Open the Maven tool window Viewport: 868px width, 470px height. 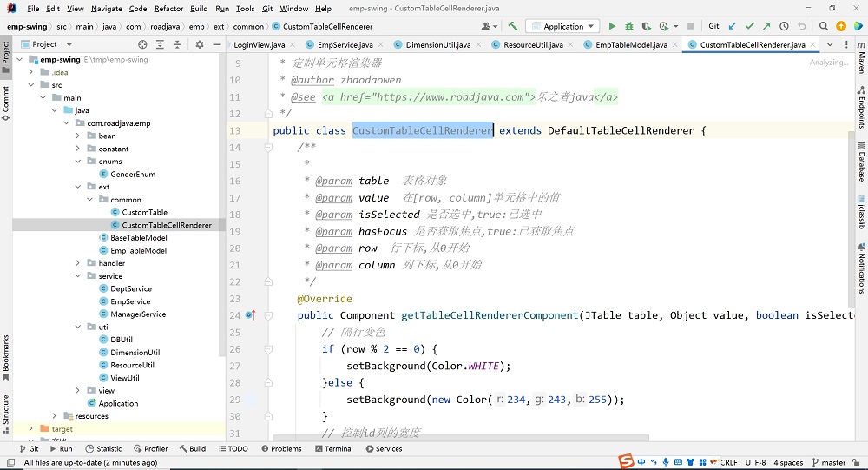click(861, 56)
